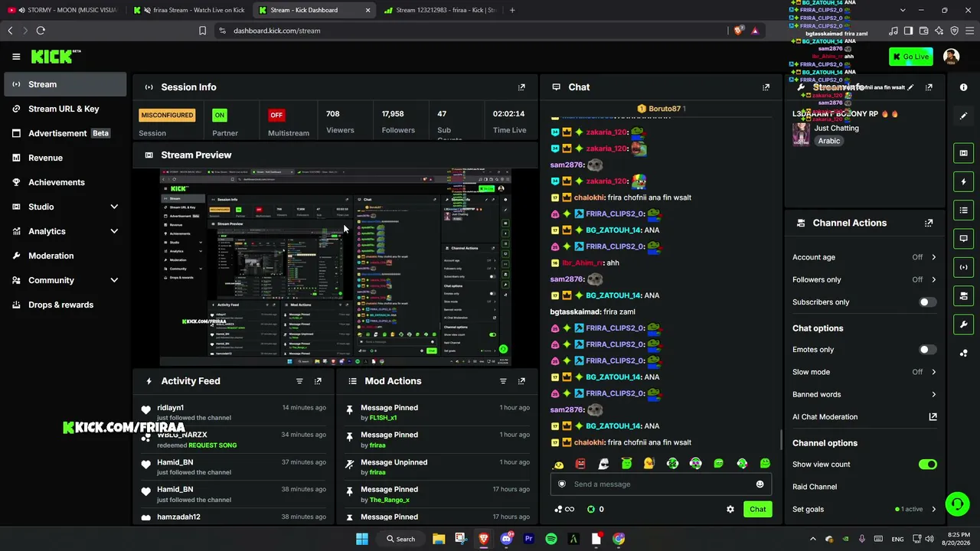Toggle the Subscribers only switch

[x=927, y=302]
